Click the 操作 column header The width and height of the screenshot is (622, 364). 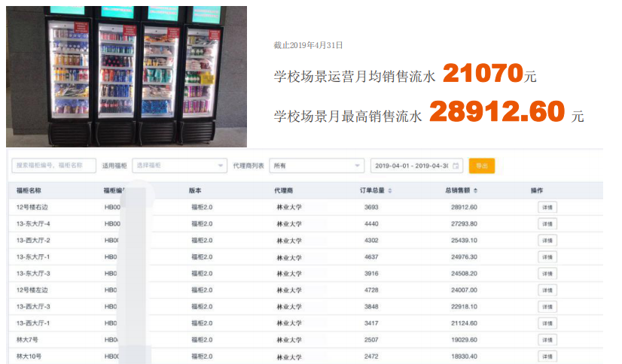(x=537, y=190)
